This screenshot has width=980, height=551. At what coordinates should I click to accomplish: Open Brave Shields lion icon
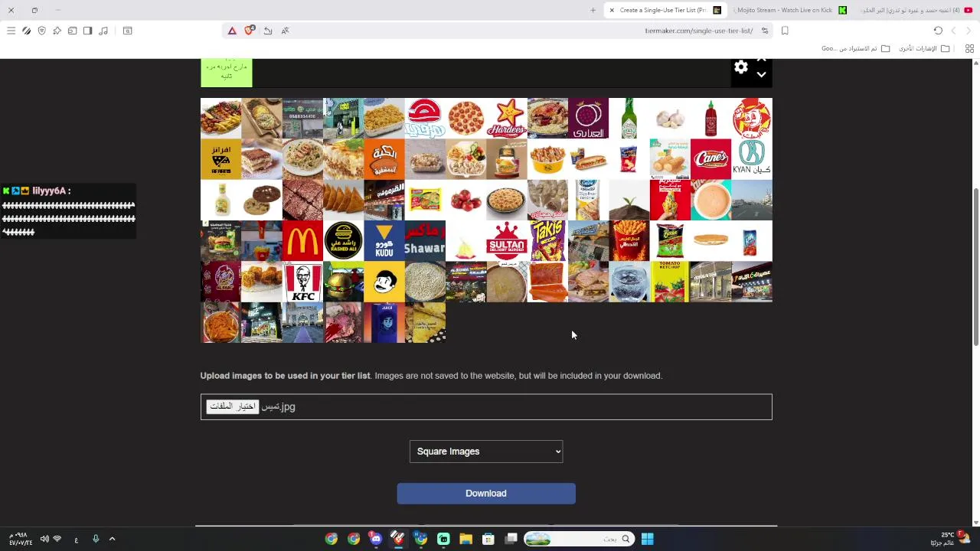(x=249, y=31)
